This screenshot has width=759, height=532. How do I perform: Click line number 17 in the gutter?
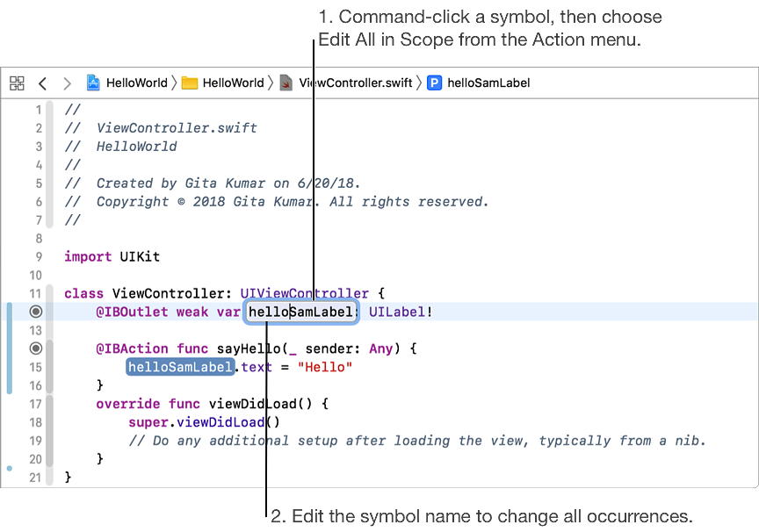point(35,404)
